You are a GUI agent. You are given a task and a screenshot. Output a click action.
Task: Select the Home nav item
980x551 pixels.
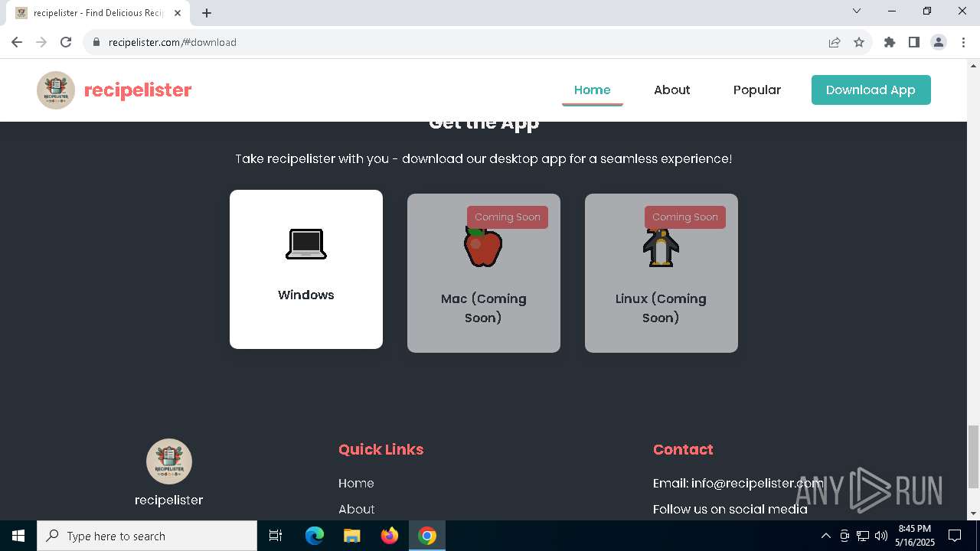(x=593, y=90)
